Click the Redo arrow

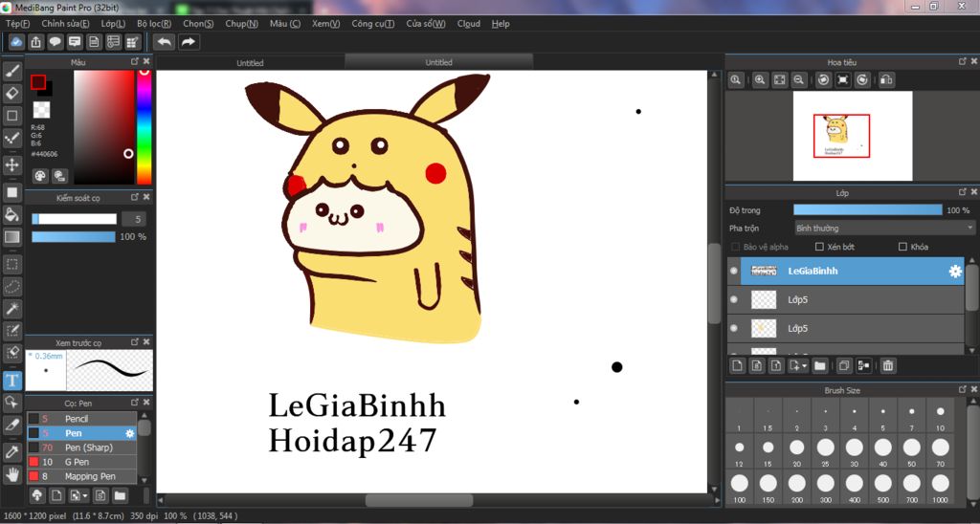(x=189, y=42)
